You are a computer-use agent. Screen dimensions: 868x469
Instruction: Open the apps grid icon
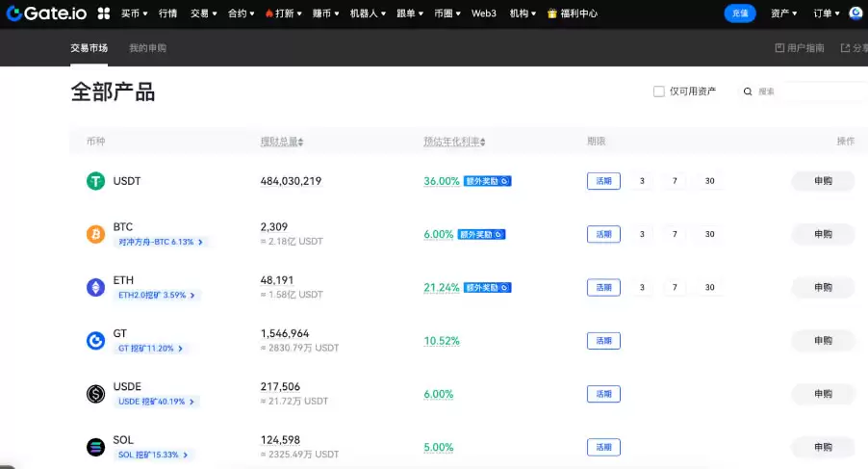[x=104, y=13]
